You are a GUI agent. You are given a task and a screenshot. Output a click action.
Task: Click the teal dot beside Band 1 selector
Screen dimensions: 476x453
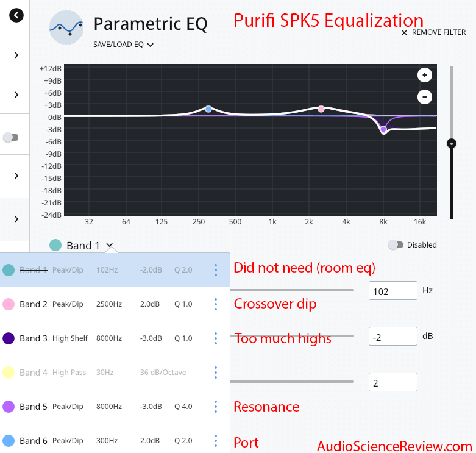55,245
